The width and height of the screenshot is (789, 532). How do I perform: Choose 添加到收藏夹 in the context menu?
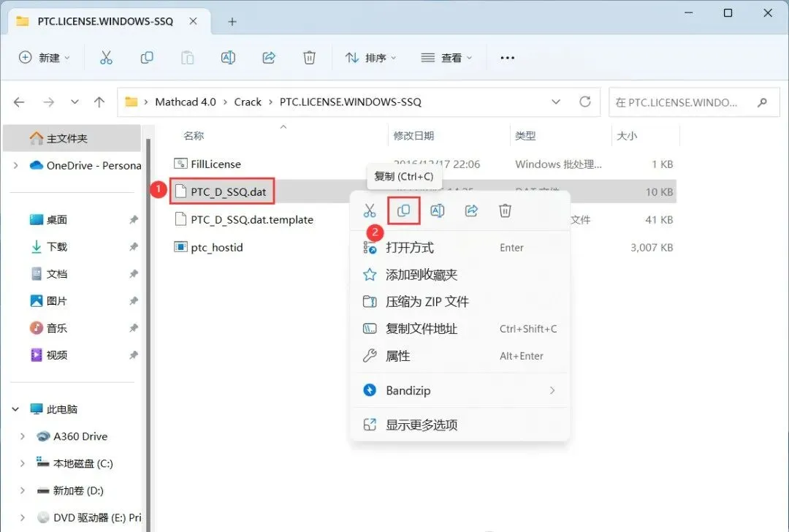[x=460, y=275]
